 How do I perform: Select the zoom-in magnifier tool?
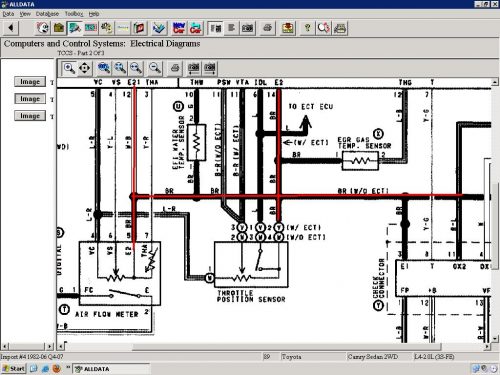point(69,68)
